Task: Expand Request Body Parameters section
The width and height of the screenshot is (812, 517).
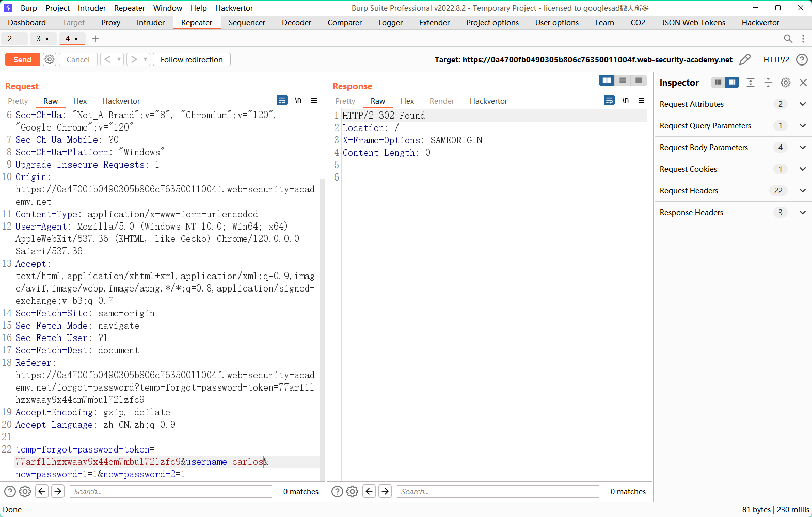Action: (733, 148)
